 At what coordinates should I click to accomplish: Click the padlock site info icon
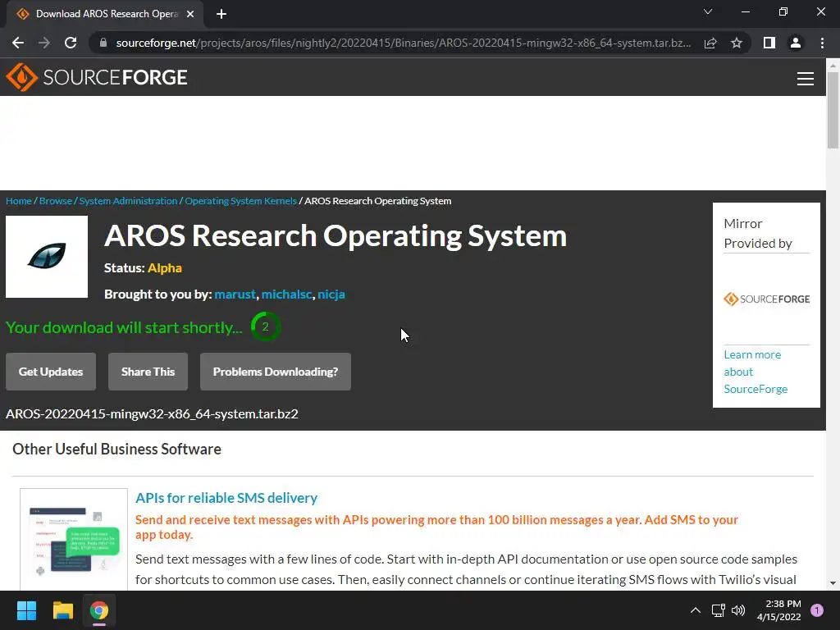tap(103, 43)
